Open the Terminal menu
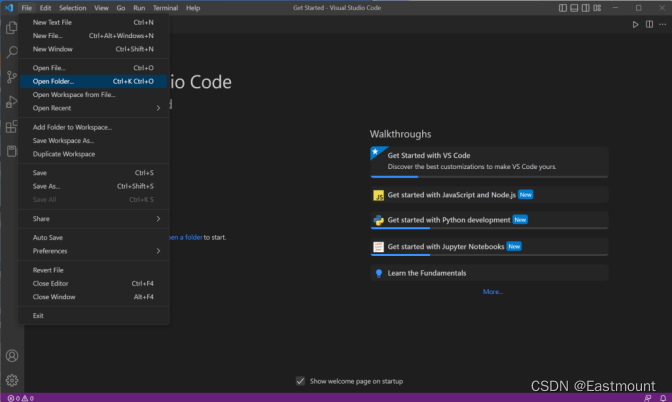This screenshot has width=672, height=402. coord(165,8)
